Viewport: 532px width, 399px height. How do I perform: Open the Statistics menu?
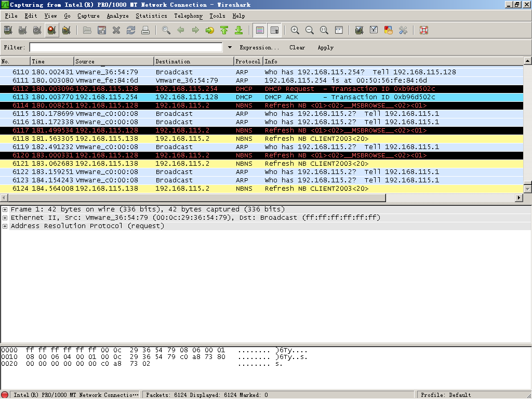pyautogui.click(x=151, y=16)
